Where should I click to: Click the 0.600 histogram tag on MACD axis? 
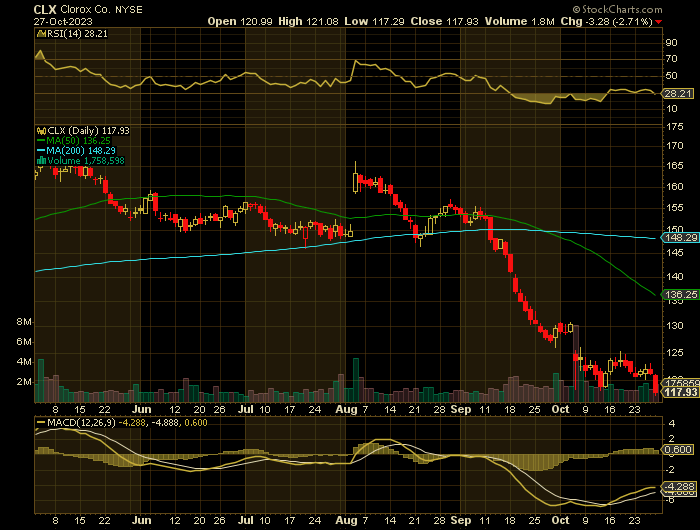click(x=678, y=450)
